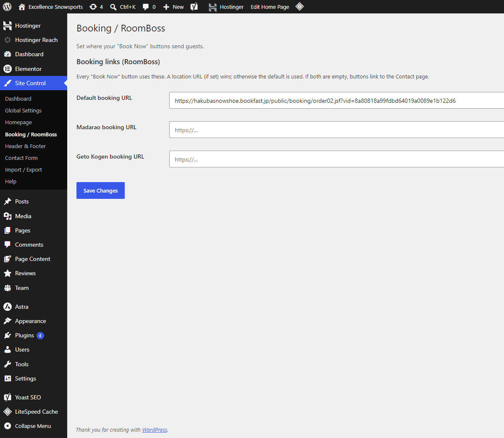504x438 pixels.
Task: Focus the Default booking URL field
Action: tap(337, 100)
